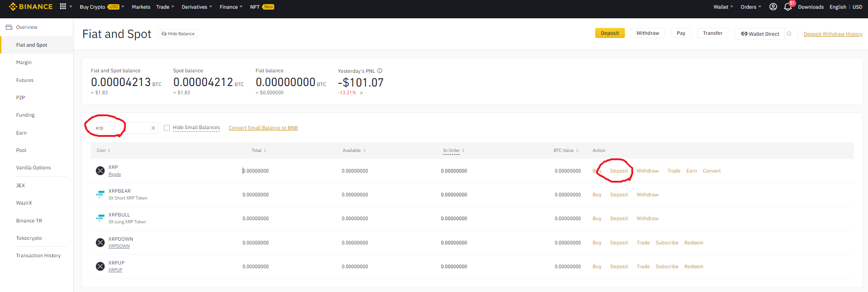
Task: Click Redeem in the XRPUP row
Action: pyautogui.click(x=694, y=266)
